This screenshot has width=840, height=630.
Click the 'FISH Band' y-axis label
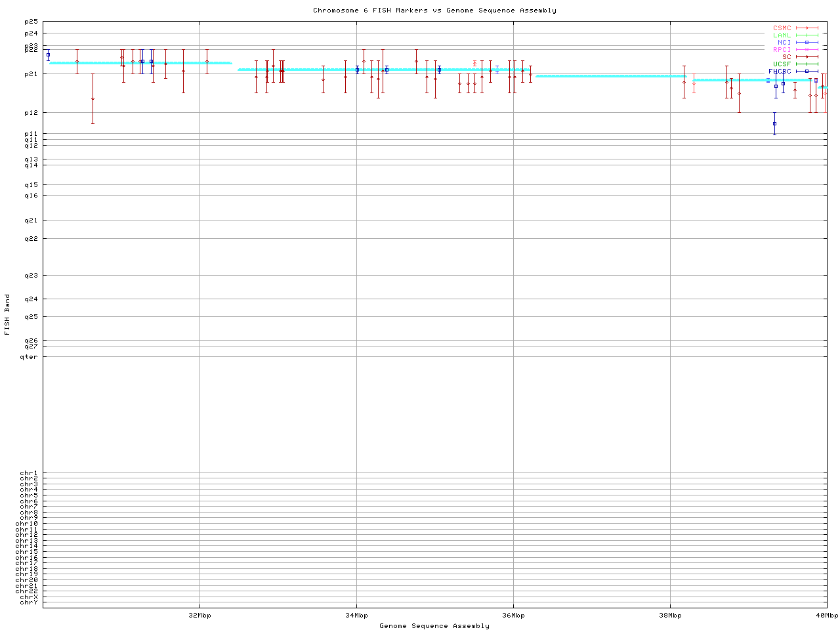8,314
